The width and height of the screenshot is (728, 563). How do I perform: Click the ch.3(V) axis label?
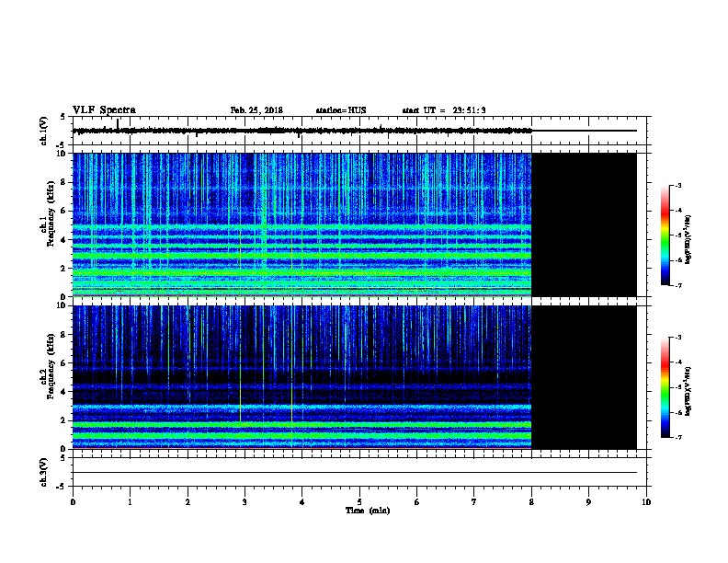click(44, 473)
